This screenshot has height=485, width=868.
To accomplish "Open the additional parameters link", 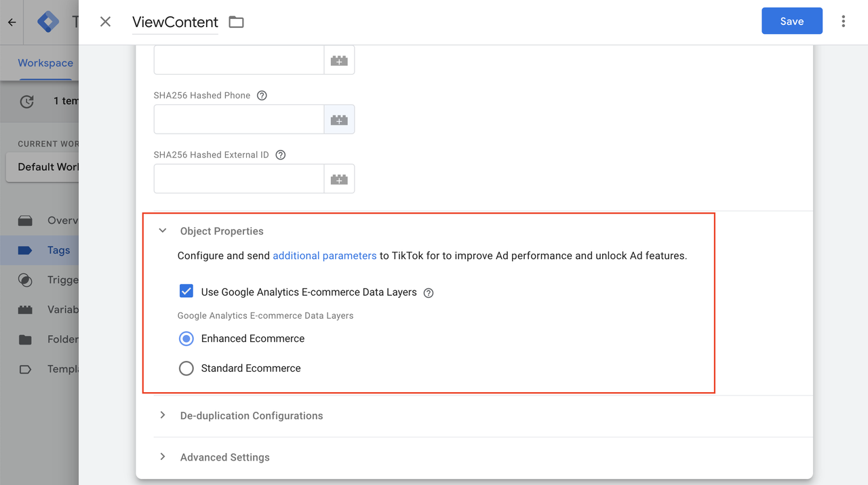I will pyautogui.click(x=324, y=256).
